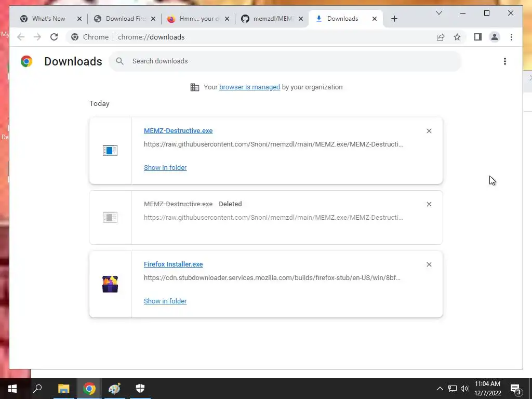The height and width of the screenshot is (399, 532).
Task: Click the Chrome logo beside Downloads
Action: tap(26, 61)
